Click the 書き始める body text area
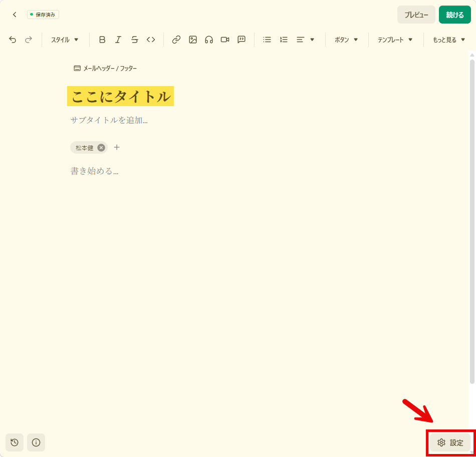 [94, 171]
